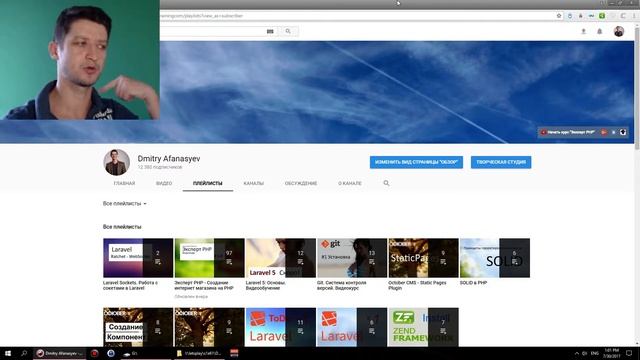
Task: Click the git thumbnail with 13 videos
Action: click(352, 258)
